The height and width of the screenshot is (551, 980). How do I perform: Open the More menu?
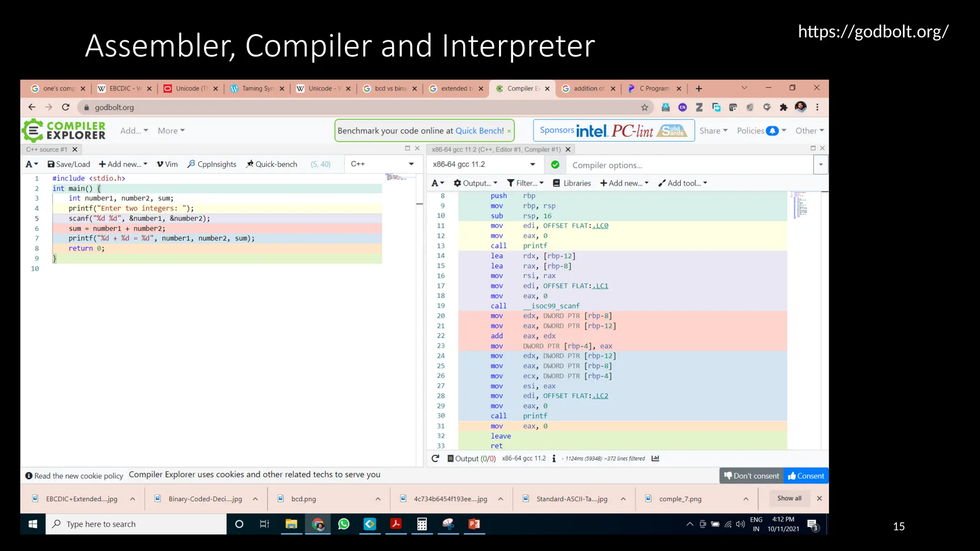coord(171,131)
